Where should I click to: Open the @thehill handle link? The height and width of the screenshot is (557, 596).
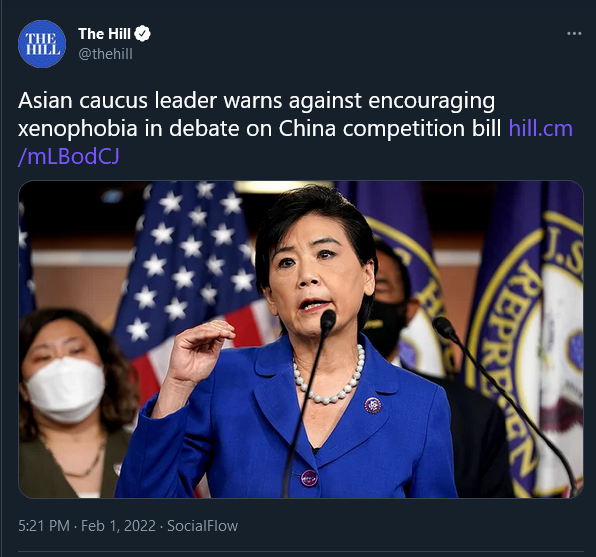tap(106, 54)
